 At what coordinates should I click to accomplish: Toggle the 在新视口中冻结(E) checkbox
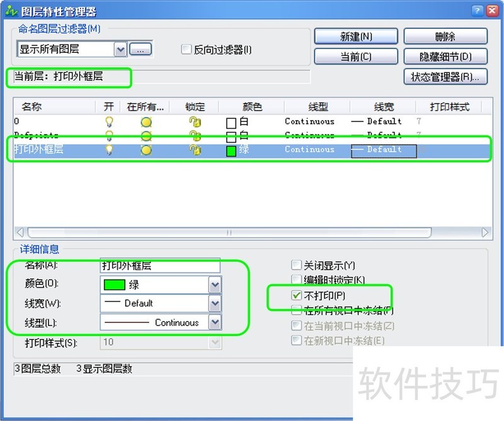pos(296,340)
